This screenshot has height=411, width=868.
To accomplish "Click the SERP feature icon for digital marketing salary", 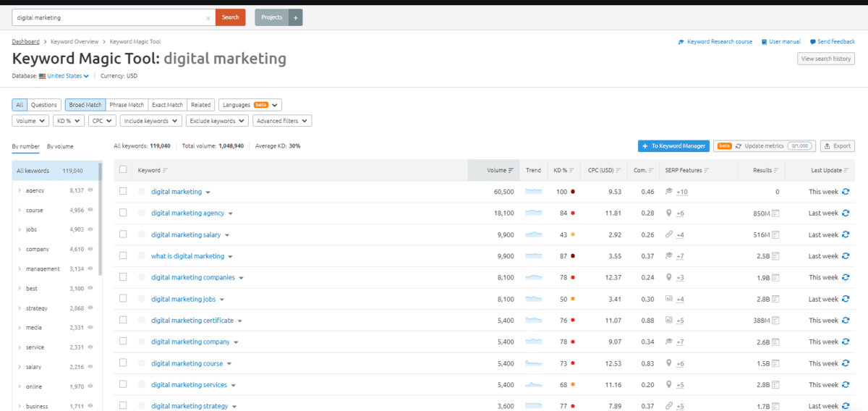I will coord(669,234).
